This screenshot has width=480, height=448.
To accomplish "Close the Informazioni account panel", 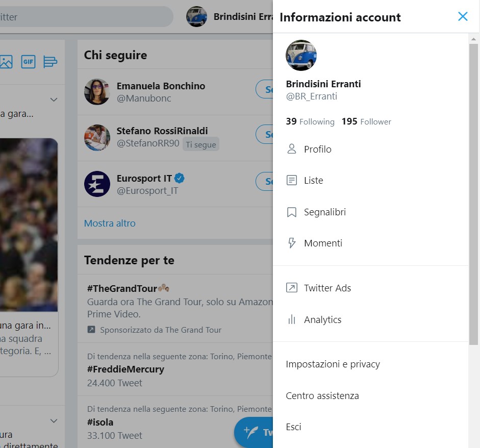I will (463, 16).
